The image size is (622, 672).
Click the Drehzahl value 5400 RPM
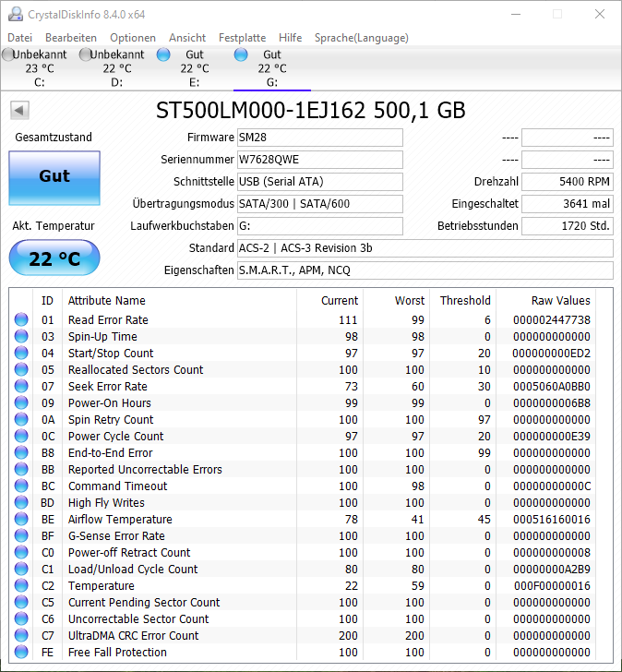[x=568, y=182]
